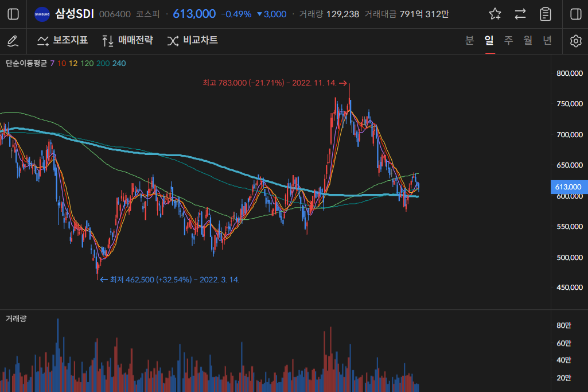Switch to 월 monthly chart tab
This screenshot has width=588, height=392.
[x=528, y=40]
